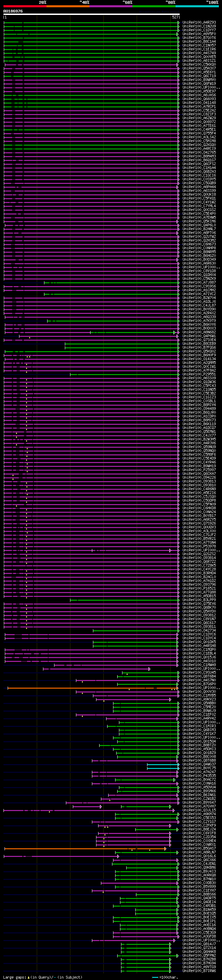Viewport: 222px width, 980px height.
Task: Click the white query bar ending at 527
Action: point(92,15)
